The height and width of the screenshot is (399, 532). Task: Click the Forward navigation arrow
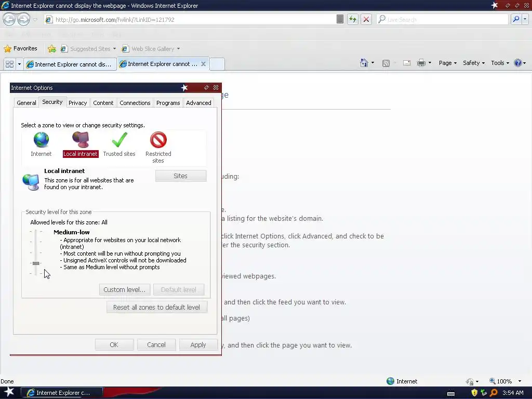point(23,19)
